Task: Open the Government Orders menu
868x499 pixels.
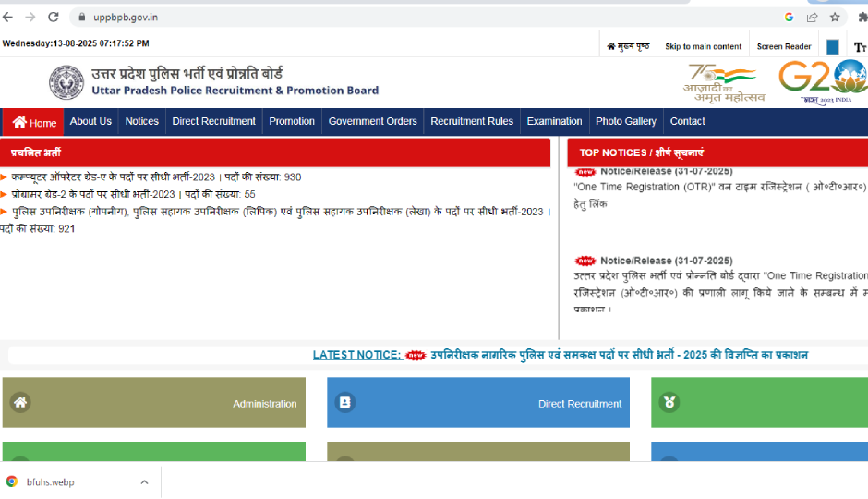Action: (372, 121)
